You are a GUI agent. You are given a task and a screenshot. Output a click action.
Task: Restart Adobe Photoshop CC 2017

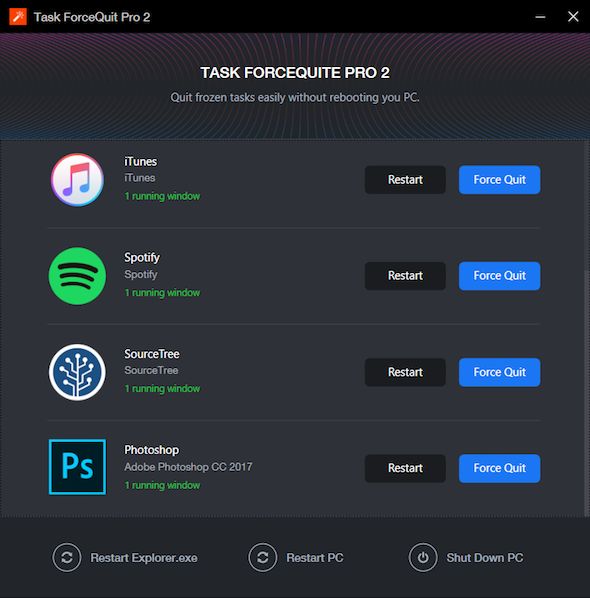[405, 468]
